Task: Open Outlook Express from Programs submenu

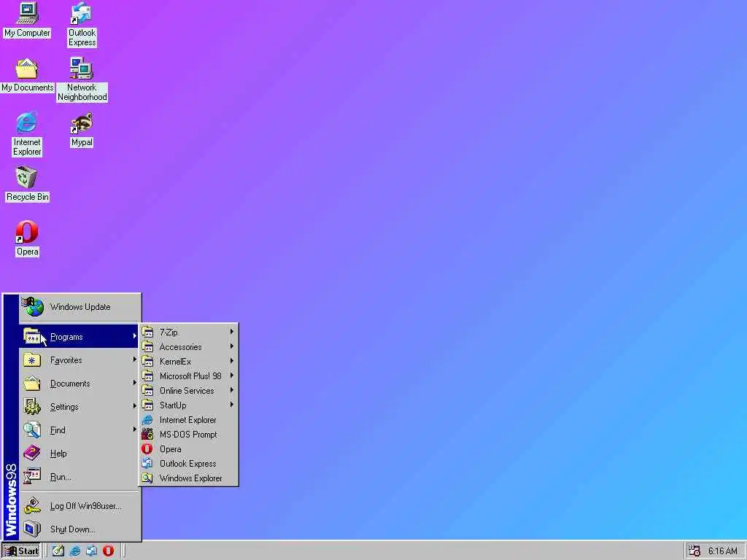Action: pyautogui.click(x=189, y=464)
